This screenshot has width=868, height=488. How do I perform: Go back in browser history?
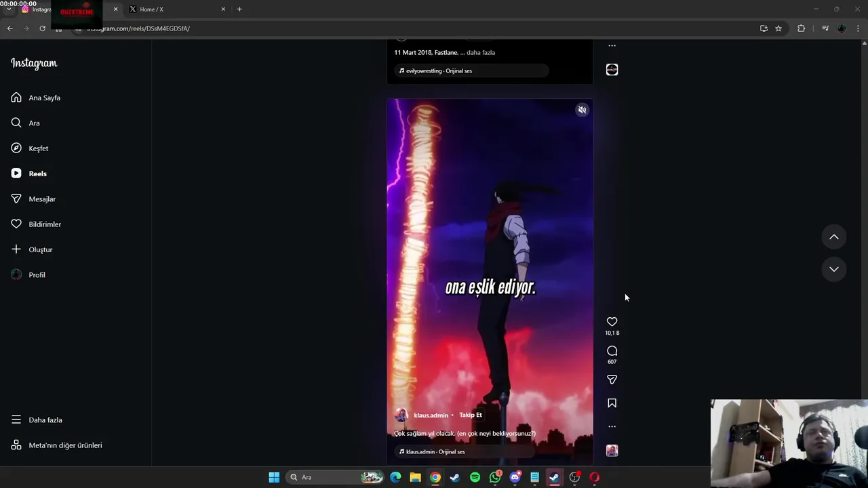click(x=10, y=28)
